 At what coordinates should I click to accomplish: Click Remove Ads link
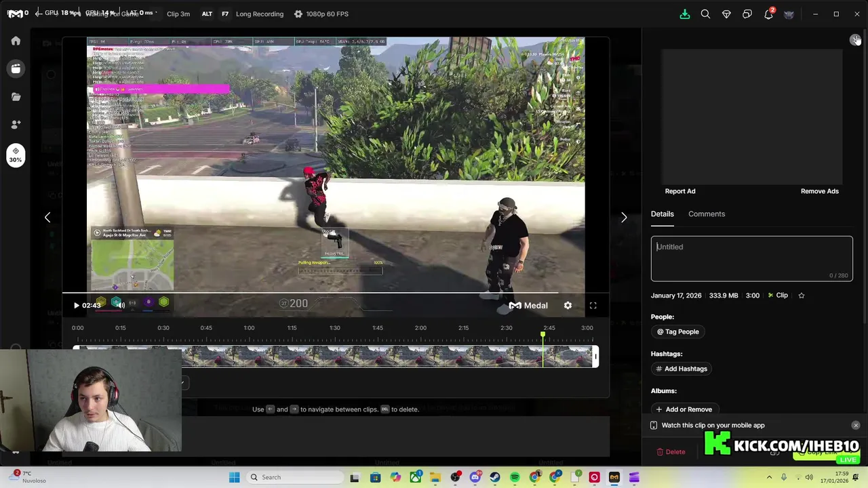[x=820, y=191]
